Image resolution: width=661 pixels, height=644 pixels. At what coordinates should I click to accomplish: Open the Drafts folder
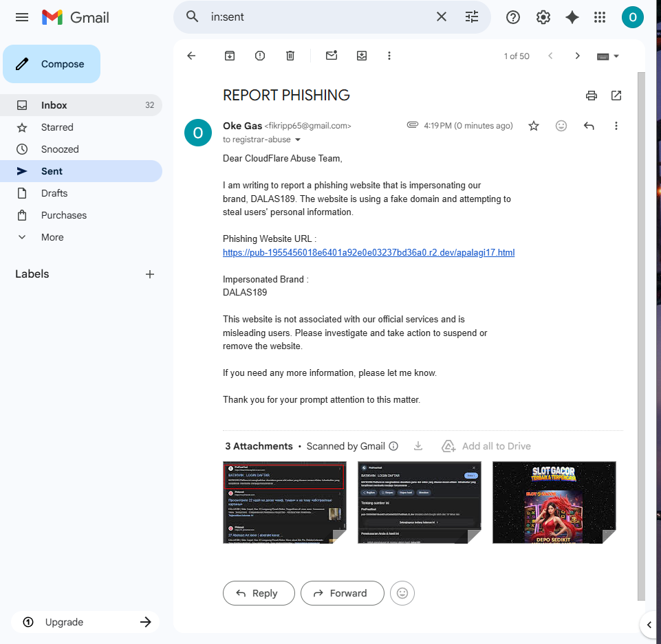(x=81, y=193)
